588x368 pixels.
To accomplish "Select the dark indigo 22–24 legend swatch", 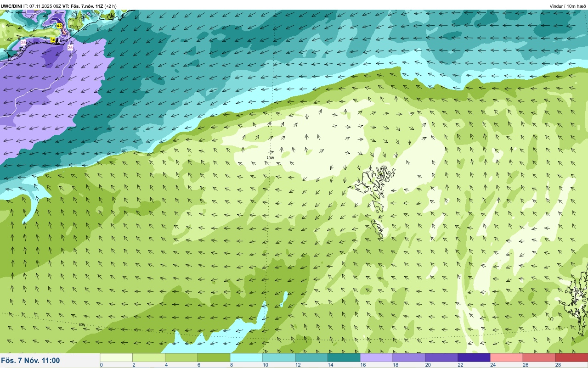I will click(474, 357).
